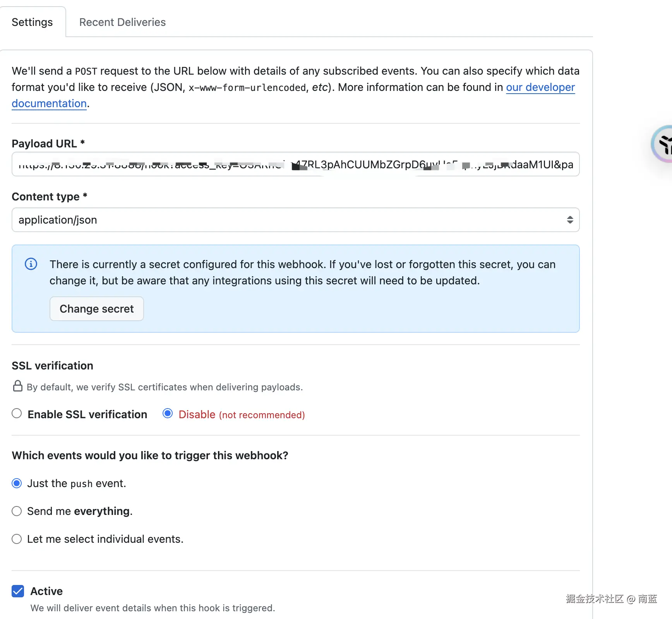The width and height of the screenshot is (672, 619).
Task: Choose Just the push event option
Action: (x=17, y=483)
